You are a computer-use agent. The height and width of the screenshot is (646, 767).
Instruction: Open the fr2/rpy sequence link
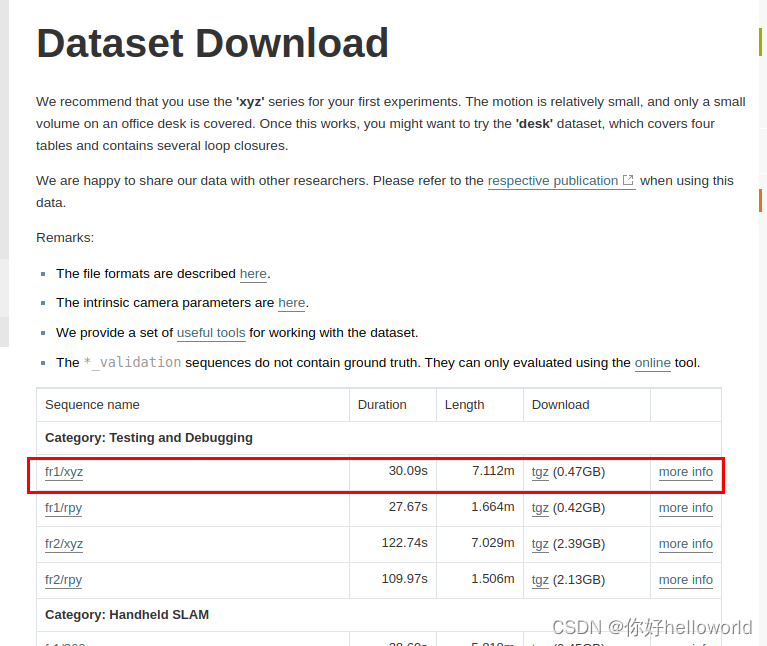pos(63,580)
